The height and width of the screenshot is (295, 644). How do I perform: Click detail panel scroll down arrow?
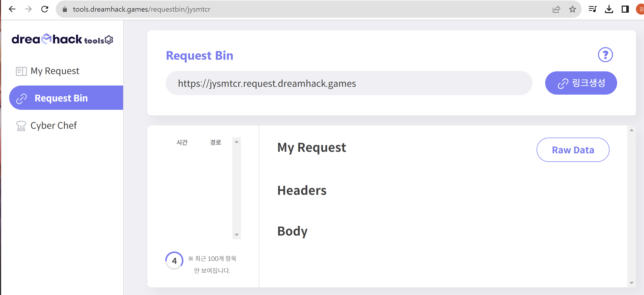(x=631, y=283)
